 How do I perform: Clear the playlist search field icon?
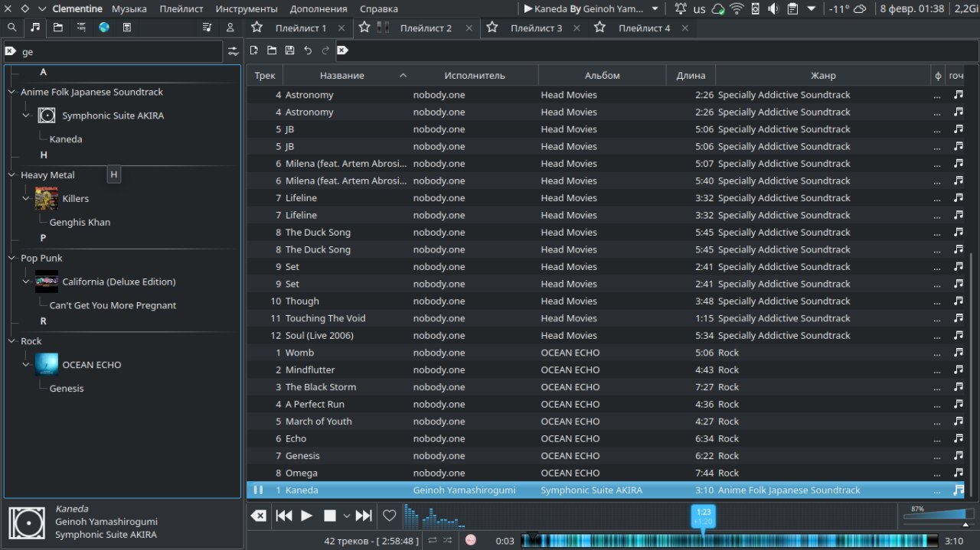(x=343, y=50)
